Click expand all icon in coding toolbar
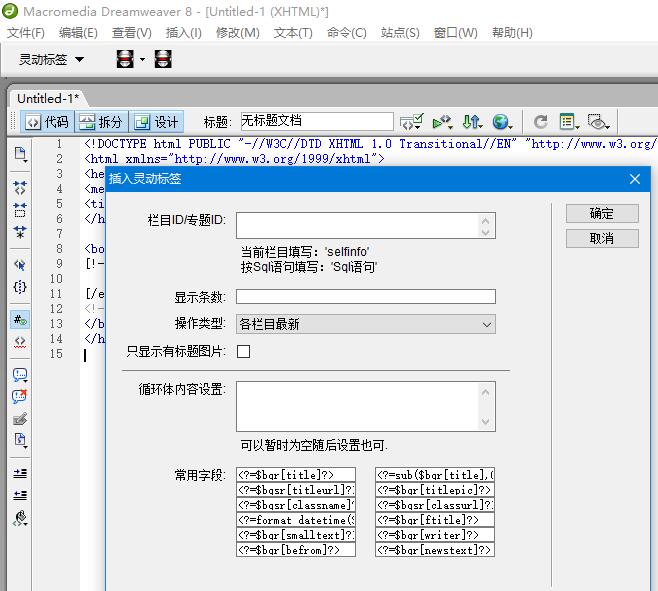Image resolution: width=658 pixels, height=591 pixels. point(20,232)
